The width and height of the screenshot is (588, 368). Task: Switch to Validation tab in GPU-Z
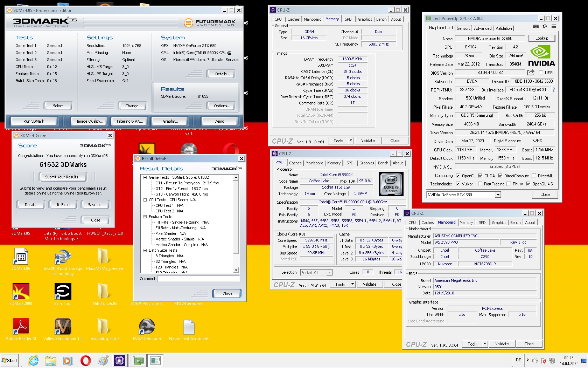504,28
